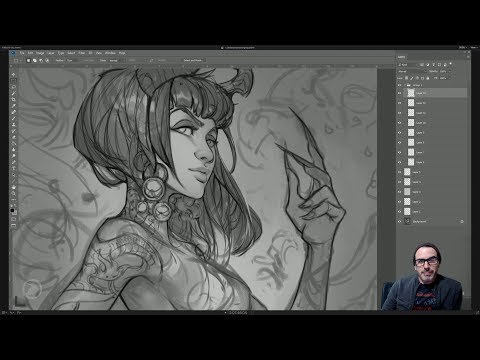The height and width of the screenshot is (360, 480).
Task: Select the Move tool
Action: click(x=14, y=74)
